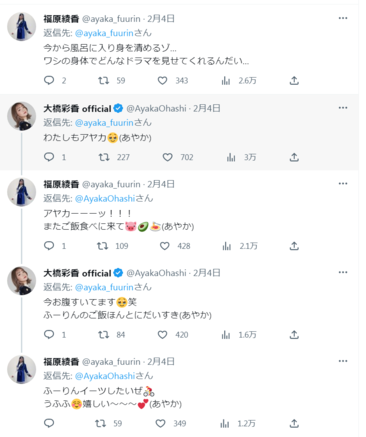Open @ayaka_fuurin mention link in first tweet
The width and height of the screenshot is (366, 437).
point(104,33)
